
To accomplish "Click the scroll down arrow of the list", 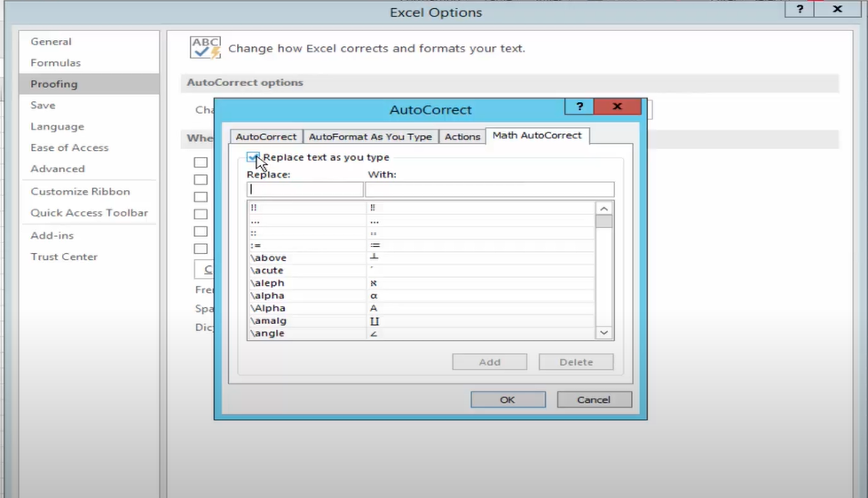I will (604, 332).
